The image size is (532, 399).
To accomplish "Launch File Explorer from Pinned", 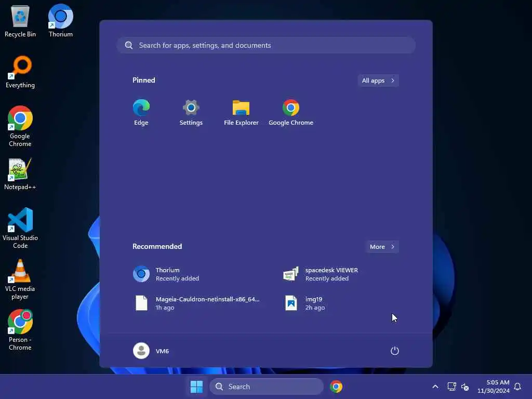I will [x=241, y=113].
